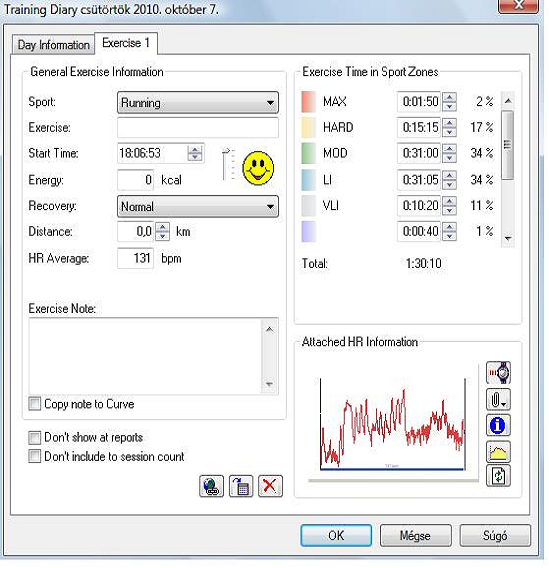The width and height of the screenshot is (549, 568).
Task: Open the HR curve chart icon
Action: [x=498, y=451]
